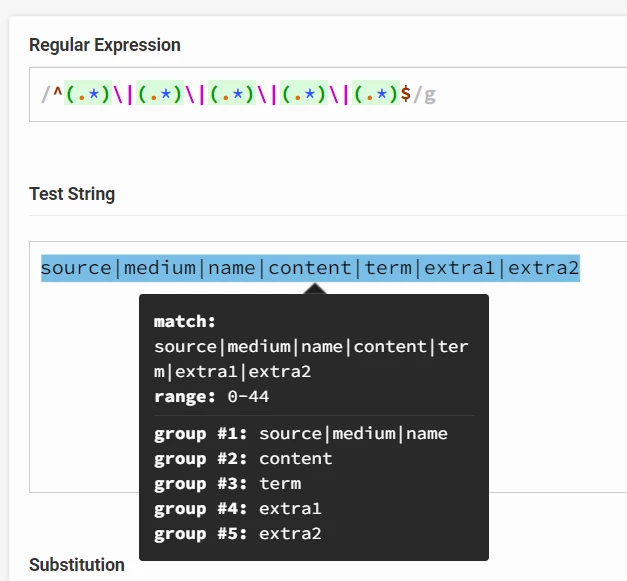Select the last (.*) capture group in regex

[376, 93]
